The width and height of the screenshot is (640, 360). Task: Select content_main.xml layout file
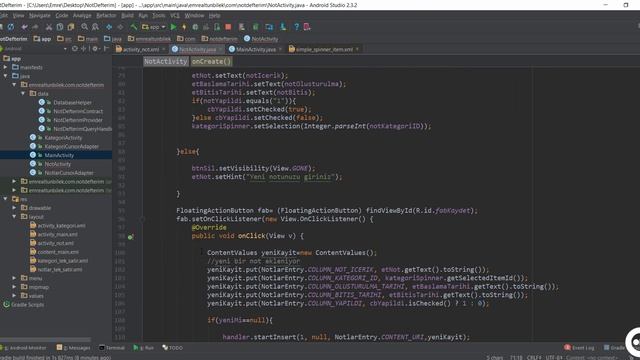point(54,252)
